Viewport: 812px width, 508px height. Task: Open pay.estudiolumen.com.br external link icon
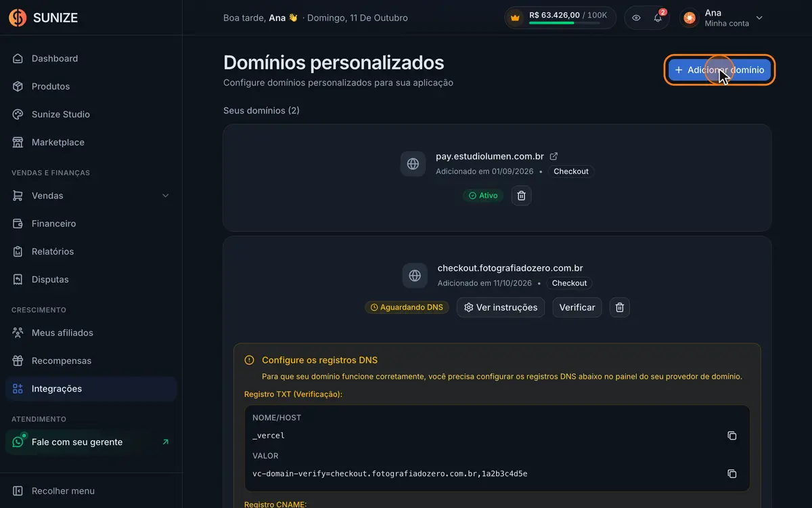(554, 156)
